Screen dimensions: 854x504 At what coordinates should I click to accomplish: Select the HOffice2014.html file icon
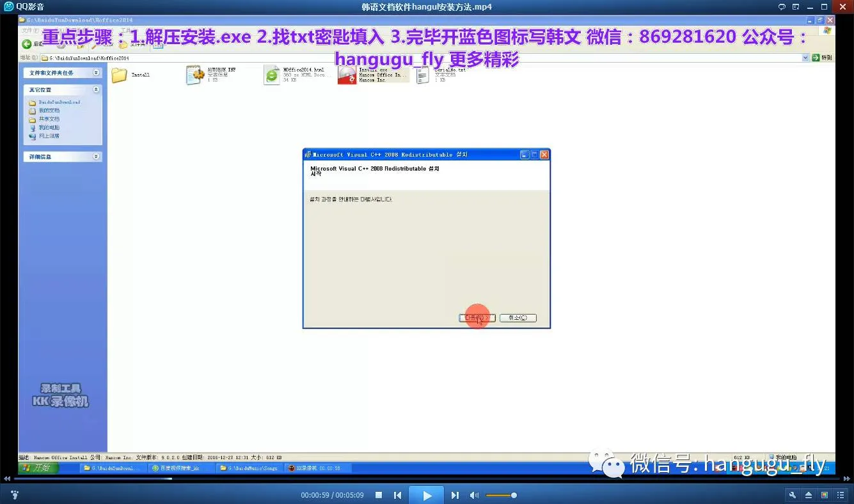tap(272, 75)
